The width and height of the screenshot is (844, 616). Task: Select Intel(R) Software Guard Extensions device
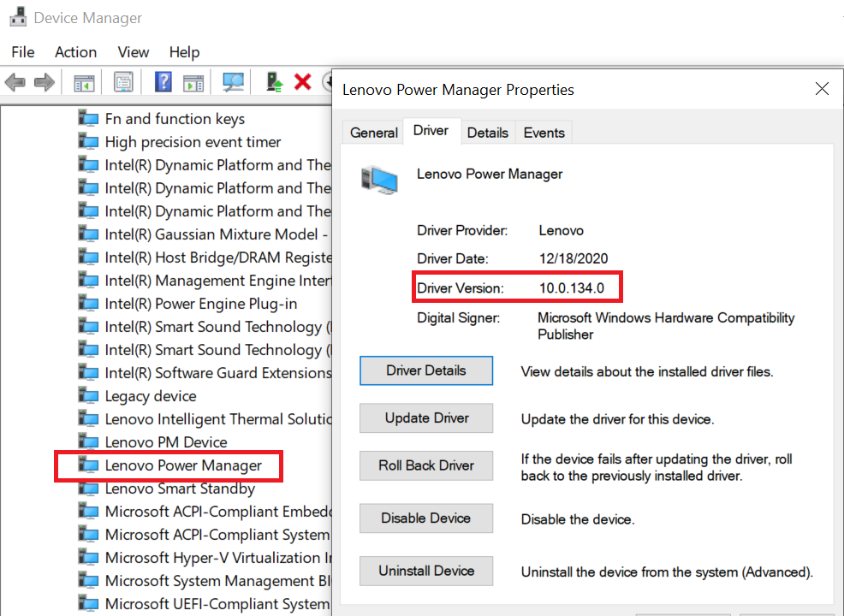click(x=218, y=373)
